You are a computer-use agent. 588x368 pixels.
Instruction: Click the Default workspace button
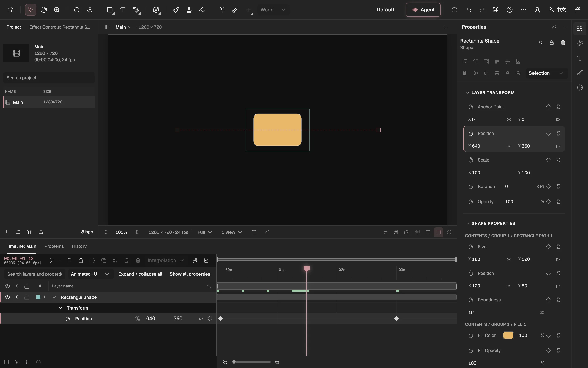385,10
